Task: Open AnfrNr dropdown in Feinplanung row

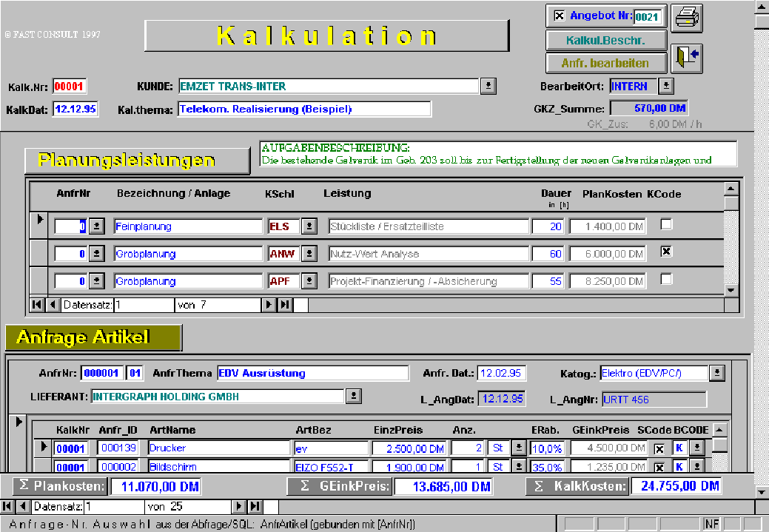Action: click(x=97, y=226)
